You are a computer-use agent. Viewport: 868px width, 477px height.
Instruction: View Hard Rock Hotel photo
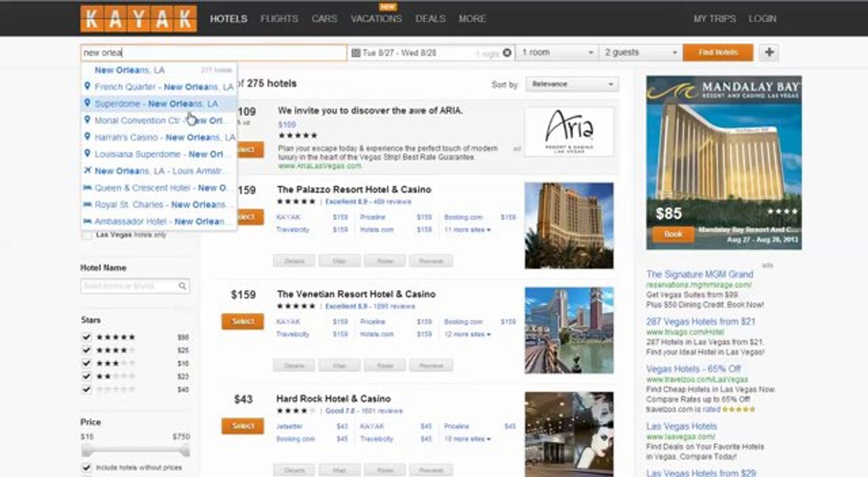pos(569,434)
